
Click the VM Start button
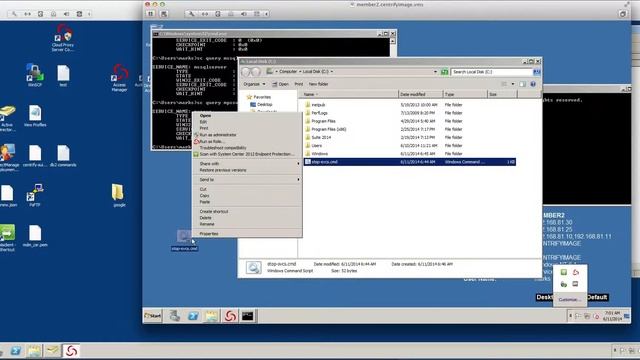(x=153, y=316)
